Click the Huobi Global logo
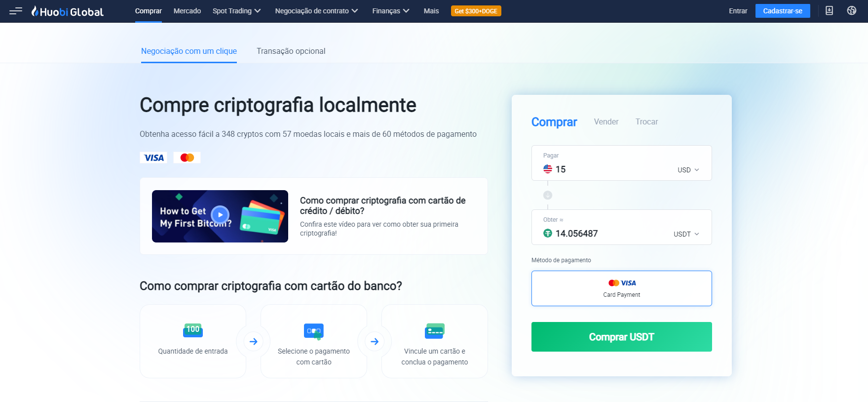Viewport: 868px width, 402px height. click(68, 11)
